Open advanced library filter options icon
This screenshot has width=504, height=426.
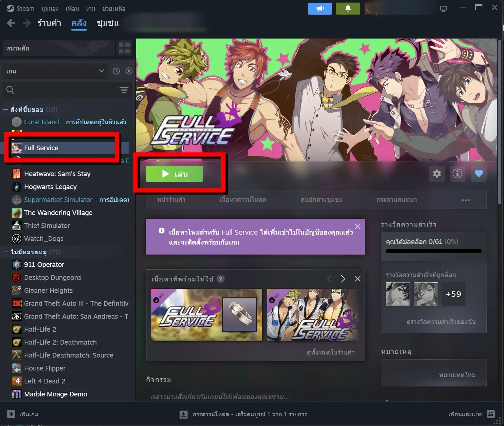[124, 90]
